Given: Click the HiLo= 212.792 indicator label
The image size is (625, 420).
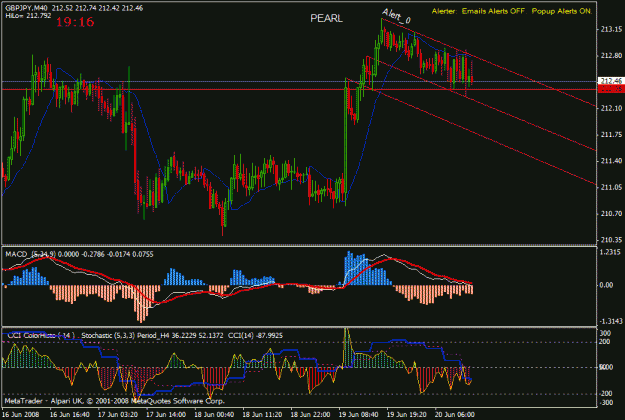Looking at the screenshot, I should [x=28, y=16].
